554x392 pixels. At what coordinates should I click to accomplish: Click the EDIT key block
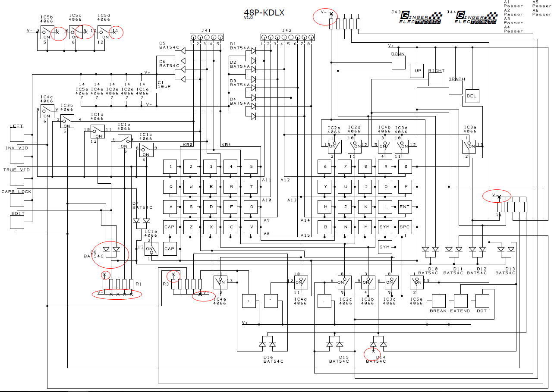click(17, 222)
